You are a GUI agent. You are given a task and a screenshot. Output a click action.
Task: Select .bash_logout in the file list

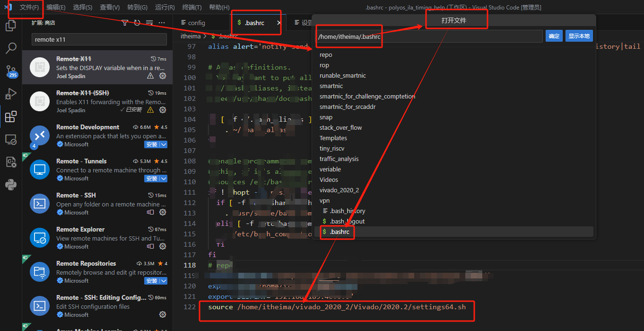point(454,221)
